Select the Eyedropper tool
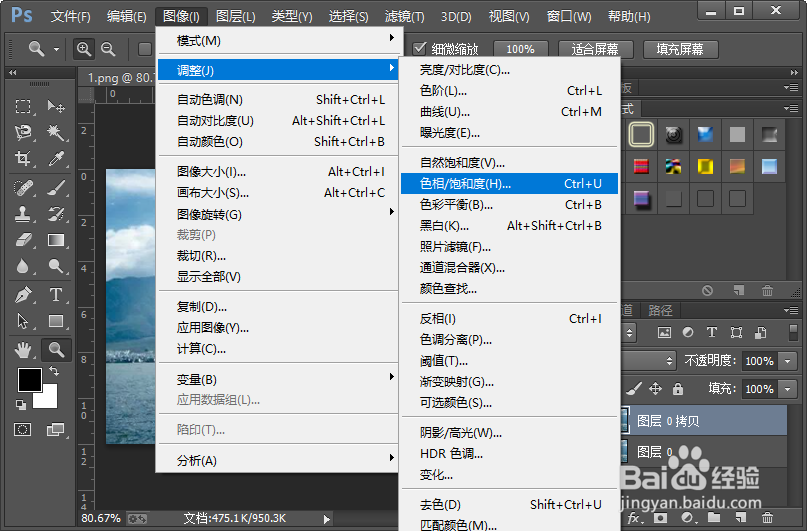 tap(56, 158)
